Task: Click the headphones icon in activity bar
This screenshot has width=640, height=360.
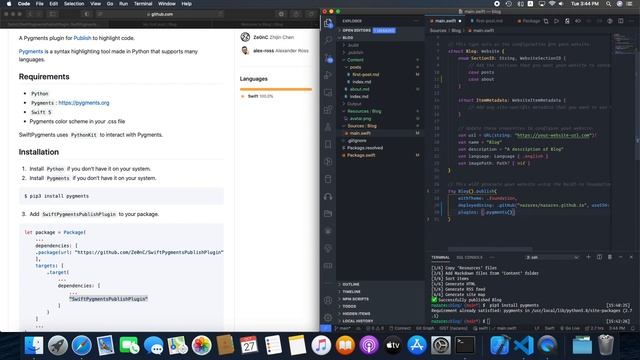Action: point(328,196)
